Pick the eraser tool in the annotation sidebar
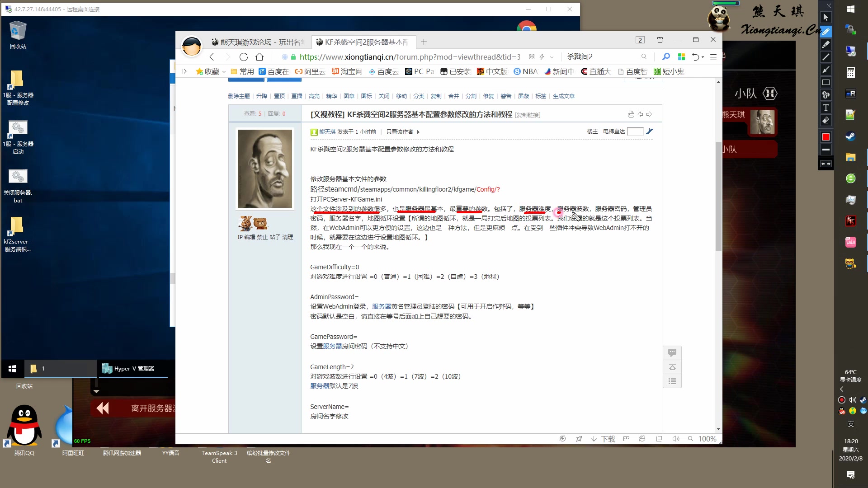 click(x=826, y=120)
